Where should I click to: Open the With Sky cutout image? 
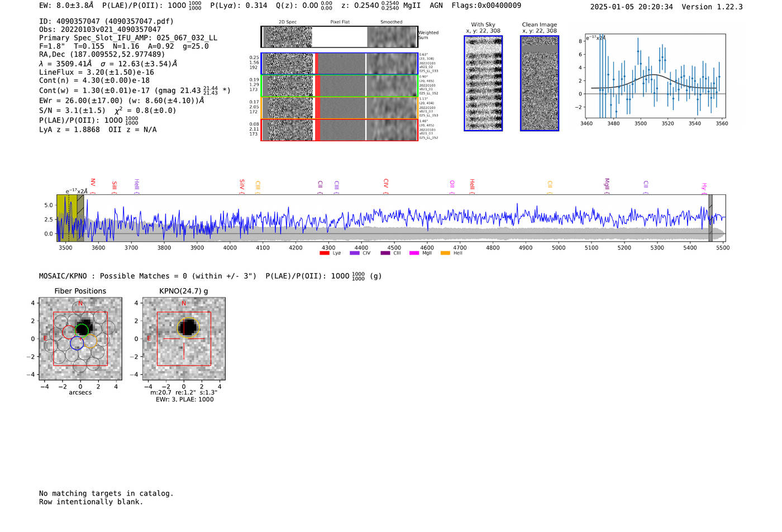click(483, 83)
